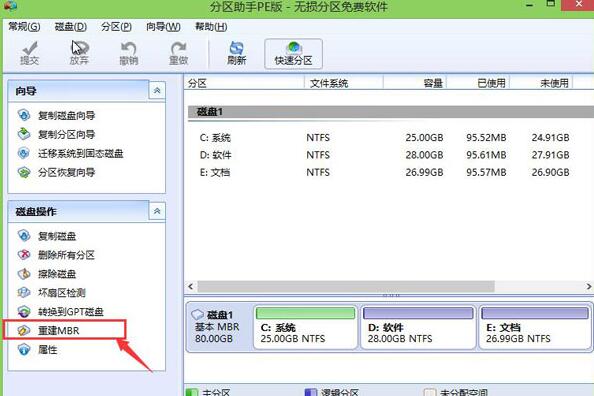Viewport: 594px width, 396px height.
Task: Click the 擦除磁盘 icon
Action: point(24,274)
